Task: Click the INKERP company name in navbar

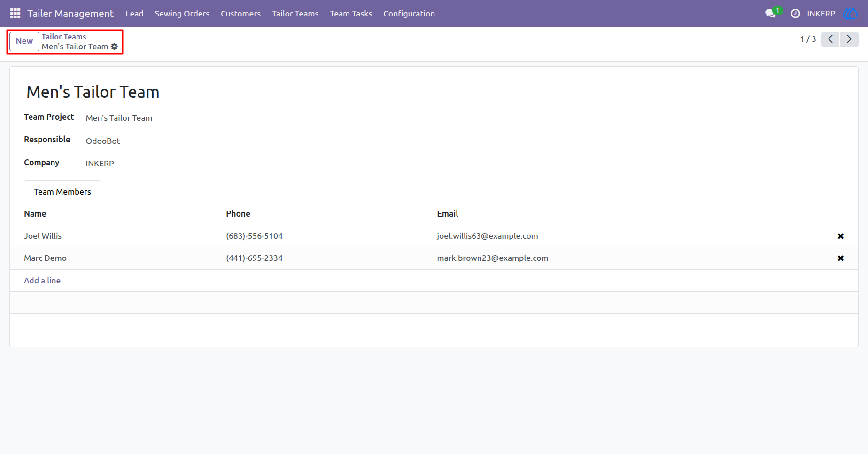Action: coord(821,14)
